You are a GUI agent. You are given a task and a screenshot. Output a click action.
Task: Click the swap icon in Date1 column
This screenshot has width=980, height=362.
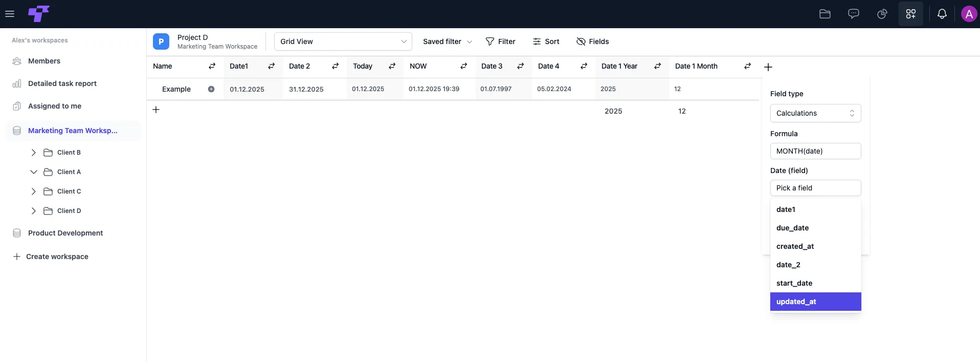(x=272, y=66)
